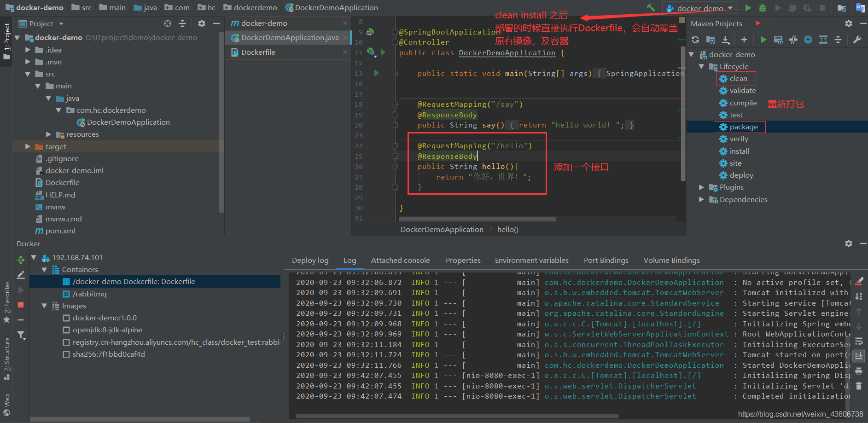The height and width of the screenshot is (423, 868).
Task: Collapse Docker Containers node
Action: point(44,270)
